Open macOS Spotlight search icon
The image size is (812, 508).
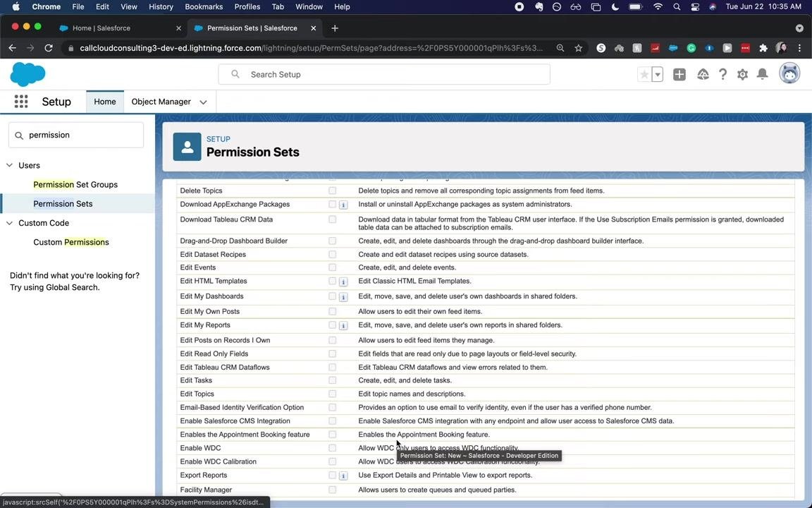(677, 7)
